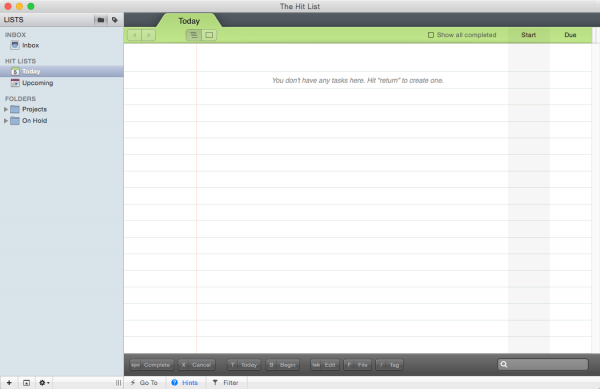Open the Filter option
The width and height of the screenshot is (600, 389).
tap(226, 382)
